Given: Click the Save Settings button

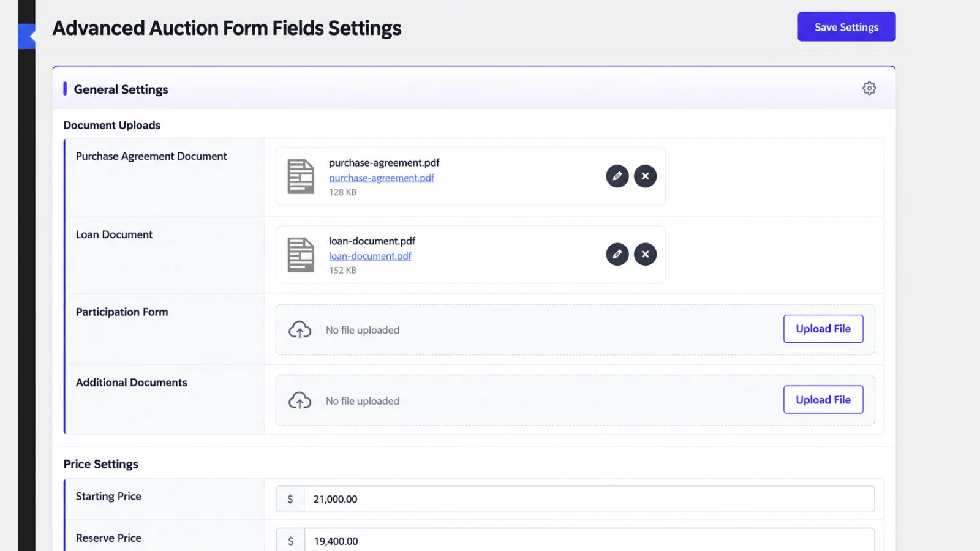Looking at the screenshot, I should pyautogui.click(x=846, y=27).
